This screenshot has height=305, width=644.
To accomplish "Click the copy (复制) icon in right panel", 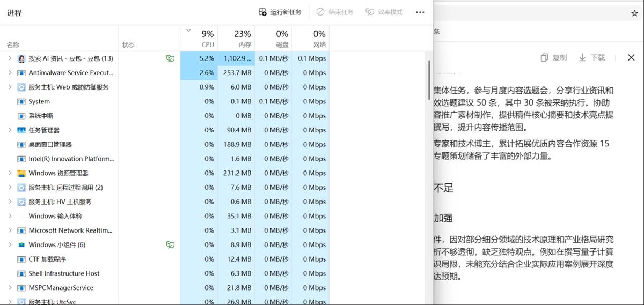I will pos(544,57).
